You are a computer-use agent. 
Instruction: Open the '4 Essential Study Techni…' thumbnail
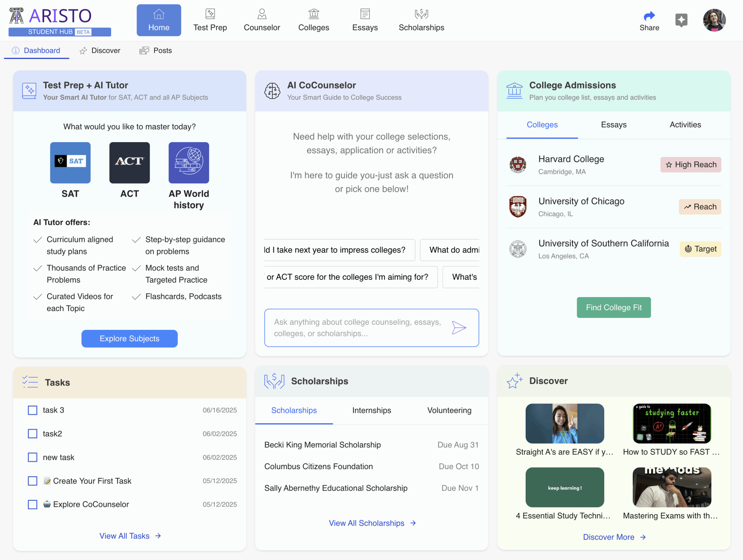tap(564, 487)
